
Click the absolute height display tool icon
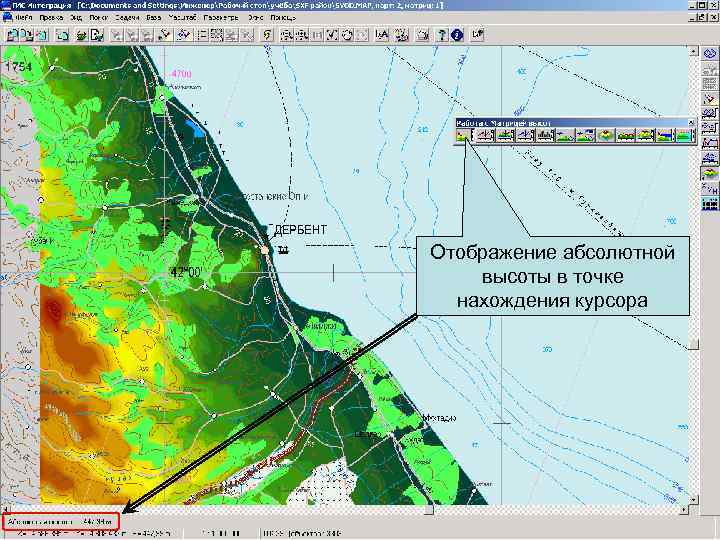point(464,135)
